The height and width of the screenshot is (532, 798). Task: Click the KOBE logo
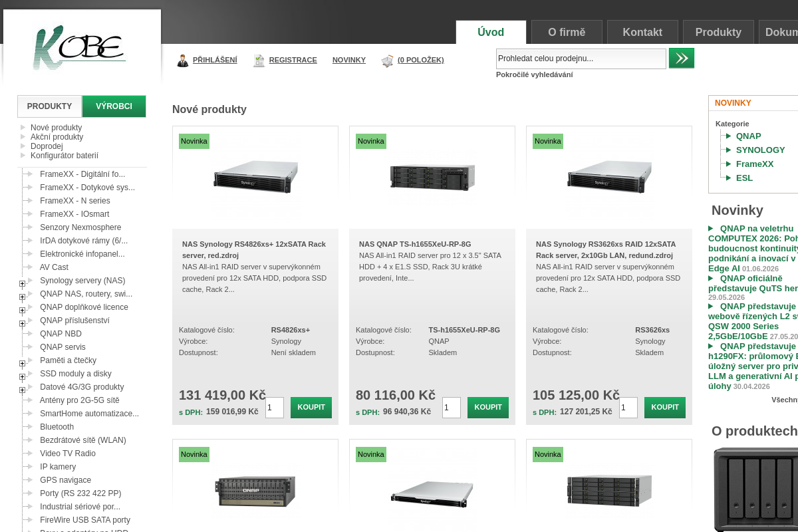[x=79, y=47]
